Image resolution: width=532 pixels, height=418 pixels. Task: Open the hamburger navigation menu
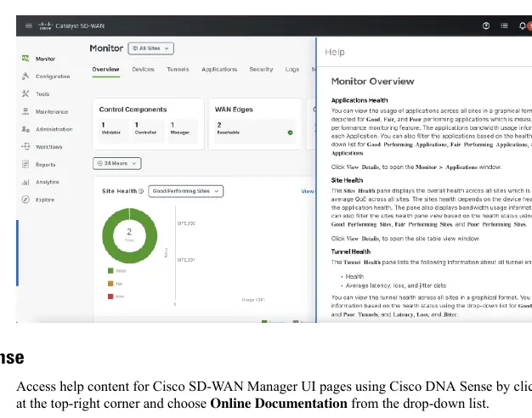point(29,25)
